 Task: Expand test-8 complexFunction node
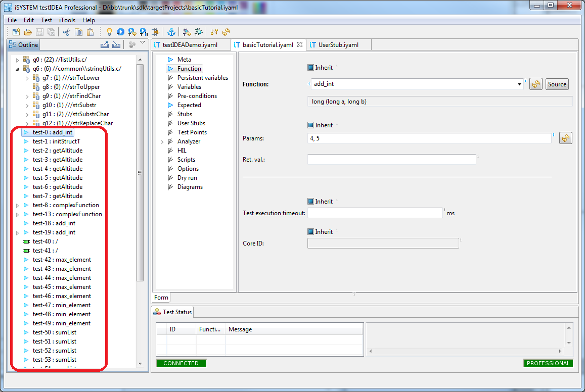click(x=17, y=205)
